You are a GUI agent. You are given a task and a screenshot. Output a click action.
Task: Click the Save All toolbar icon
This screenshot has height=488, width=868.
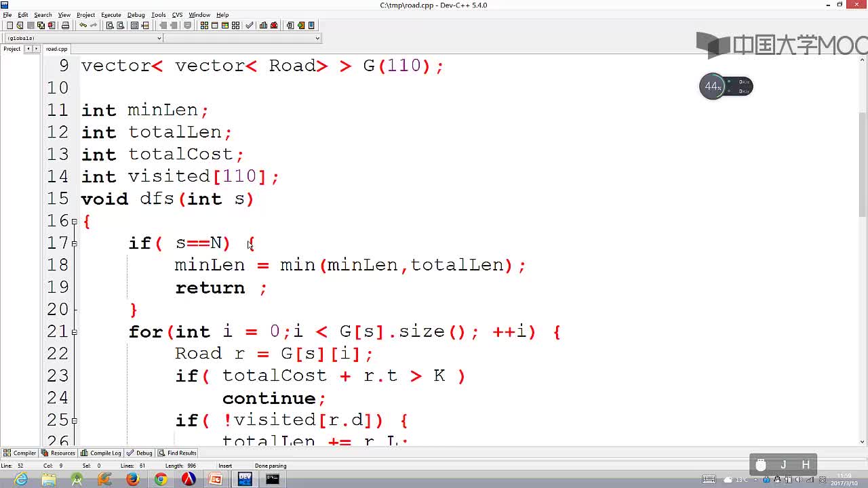(41, 26)
